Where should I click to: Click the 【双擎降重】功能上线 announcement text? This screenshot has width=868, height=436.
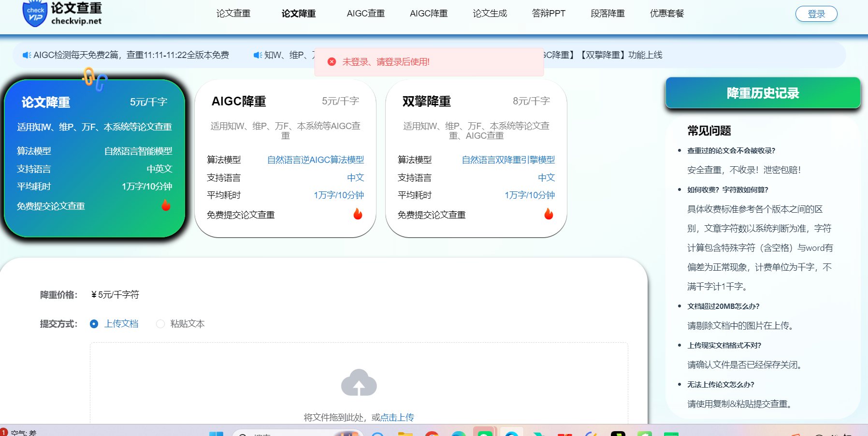(x=620, y=55)
